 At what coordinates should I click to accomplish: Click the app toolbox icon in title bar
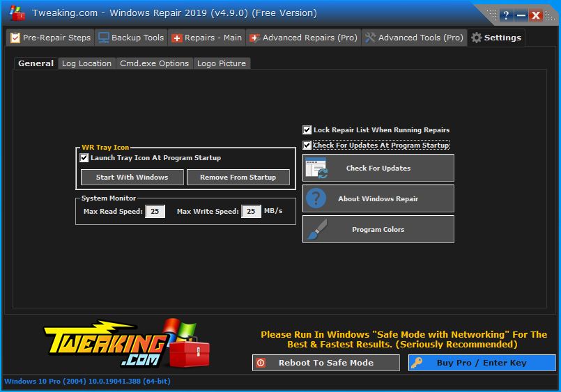pyautogui.click(x=17, y=13)
